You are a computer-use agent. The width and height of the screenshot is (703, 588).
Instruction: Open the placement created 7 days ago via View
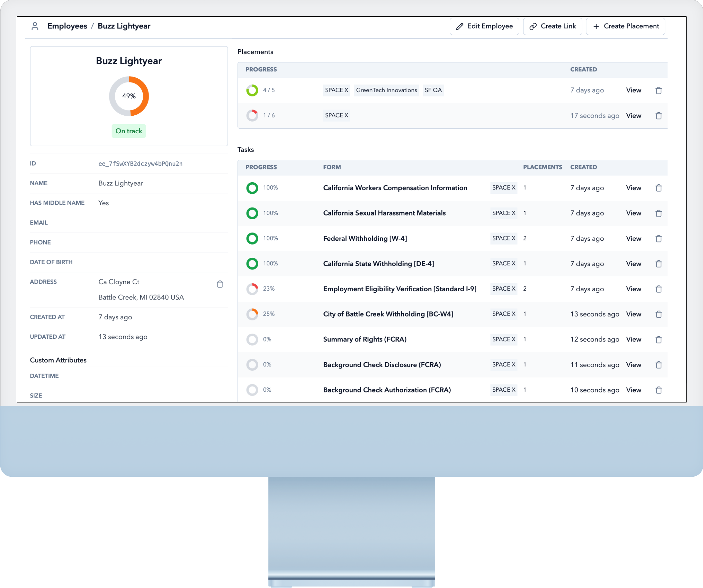pyautogui.click(x=633, y=90)
